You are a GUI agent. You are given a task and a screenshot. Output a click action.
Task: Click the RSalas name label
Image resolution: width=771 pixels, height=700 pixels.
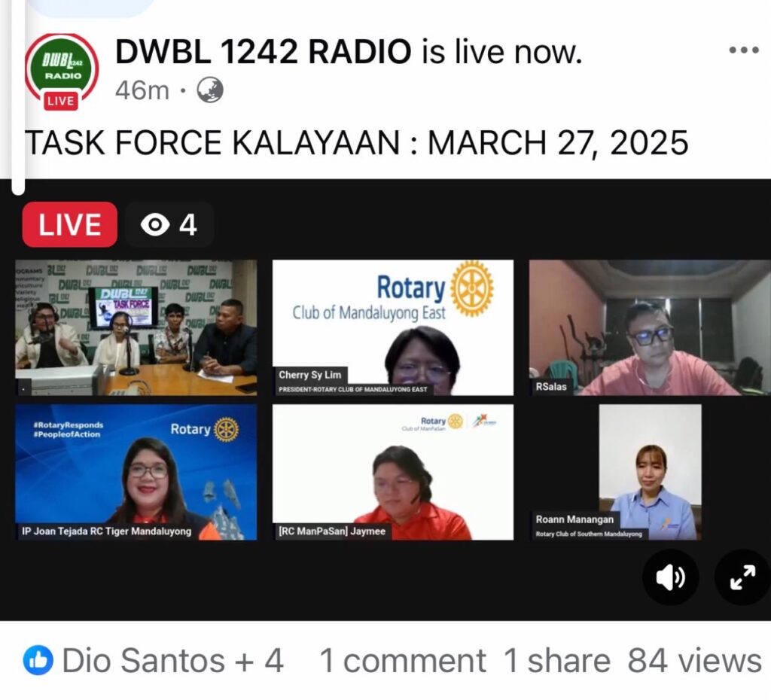(x=551, y=387)
